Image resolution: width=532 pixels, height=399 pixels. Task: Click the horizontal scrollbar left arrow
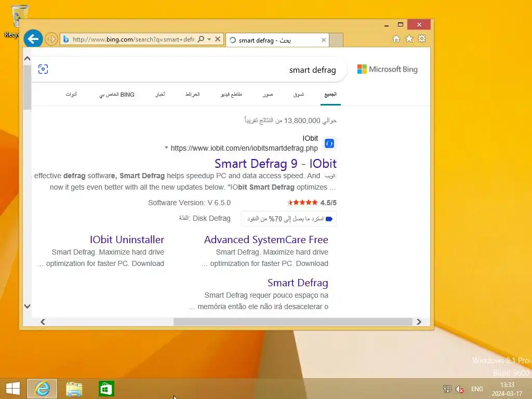43,322
